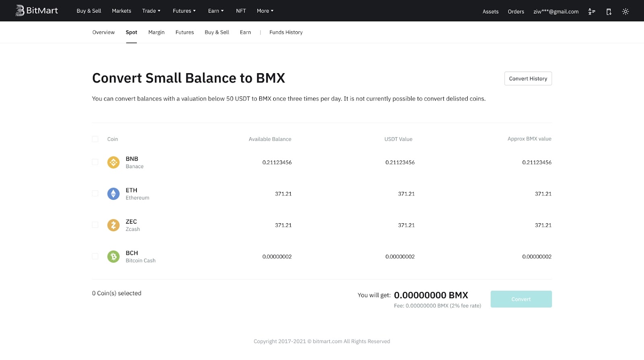Click ZEC approx BMX value 371.21

pos(543,225)
